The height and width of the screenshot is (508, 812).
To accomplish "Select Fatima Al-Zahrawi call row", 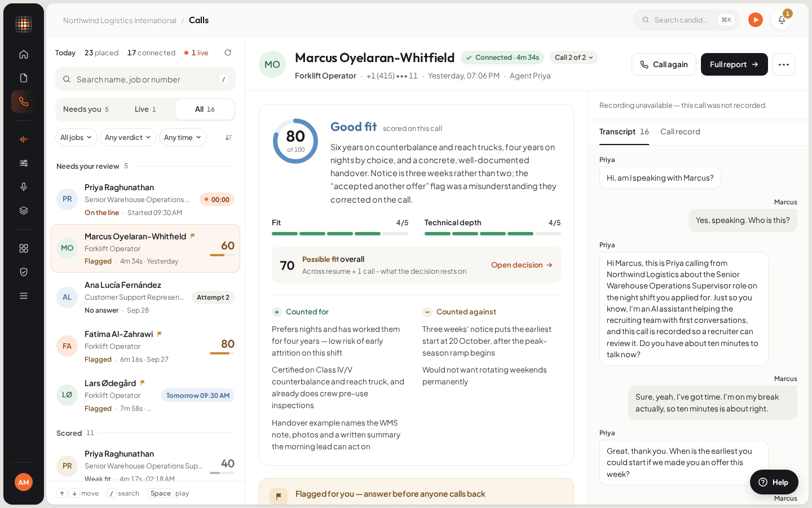I will [145, 347].
